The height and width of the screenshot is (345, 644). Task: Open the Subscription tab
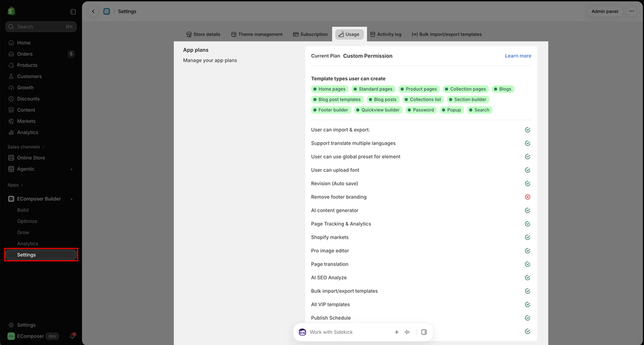point(310,35)
